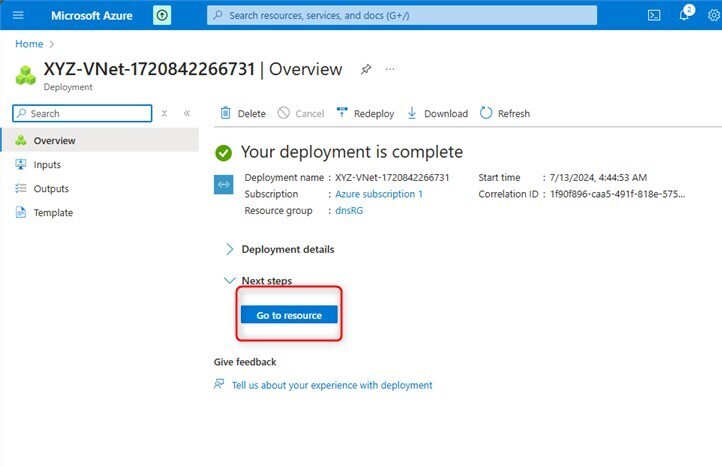
Task: Select the Start time value 7/13/2024
Action: (598, 177)
